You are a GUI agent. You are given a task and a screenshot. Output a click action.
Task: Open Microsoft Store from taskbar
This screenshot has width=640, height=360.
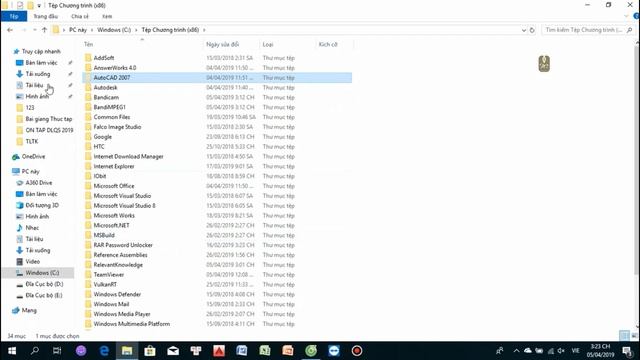(150, 351)
